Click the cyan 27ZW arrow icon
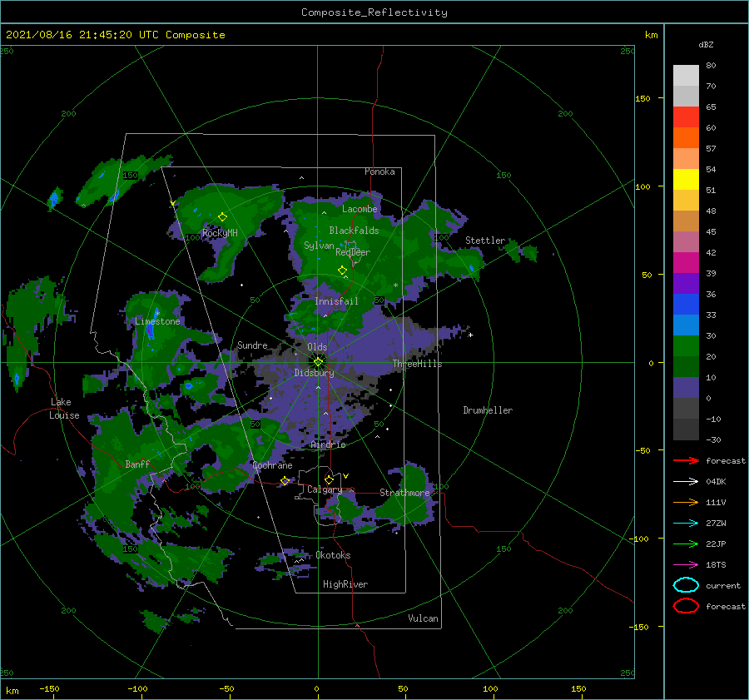The image size is (749, 700). [x=686, y=524]
